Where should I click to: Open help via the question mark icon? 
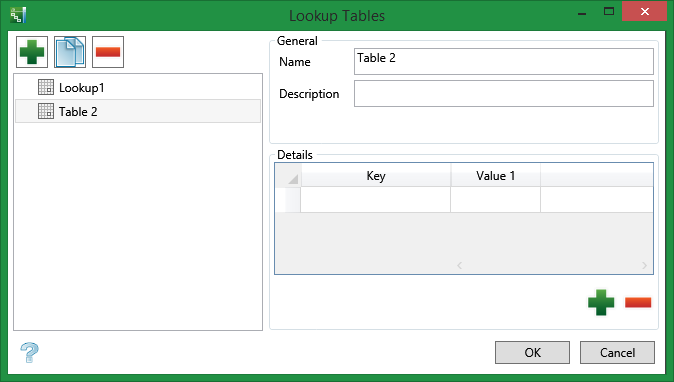coord(29,352)
